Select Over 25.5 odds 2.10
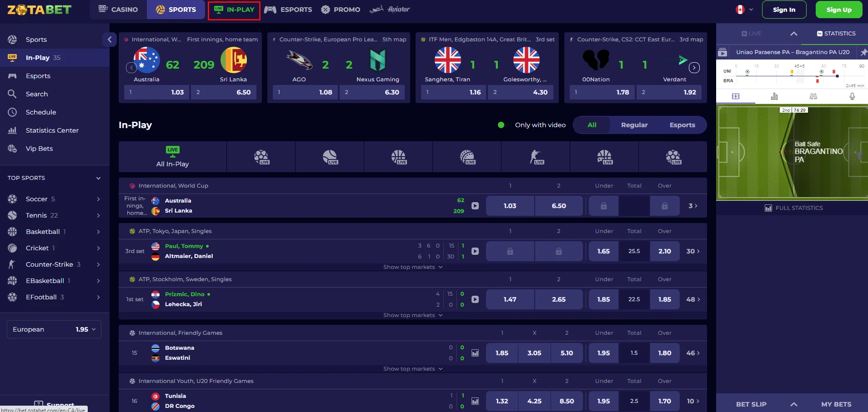This screenshot has height=412, width=868. (665, 251)
